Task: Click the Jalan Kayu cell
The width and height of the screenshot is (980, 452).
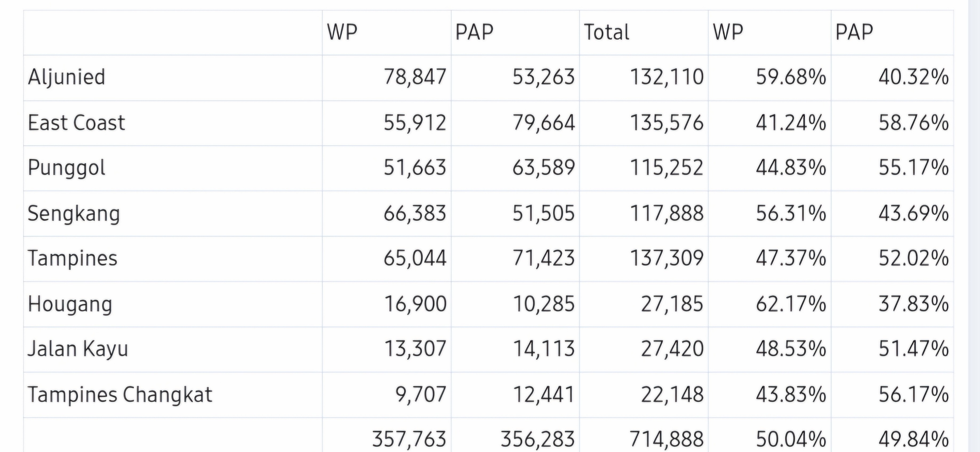Action: (78, 349)
